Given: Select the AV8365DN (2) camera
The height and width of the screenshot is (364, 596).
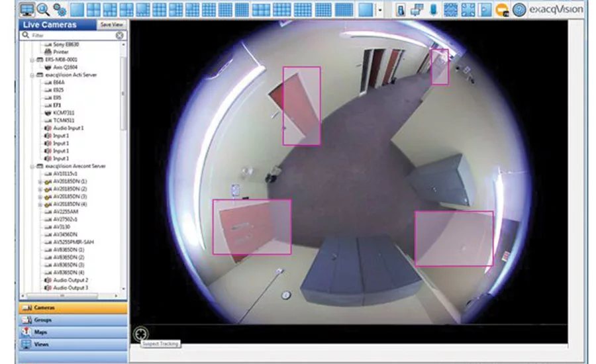Looking at the screenshot, I should 69,257.
